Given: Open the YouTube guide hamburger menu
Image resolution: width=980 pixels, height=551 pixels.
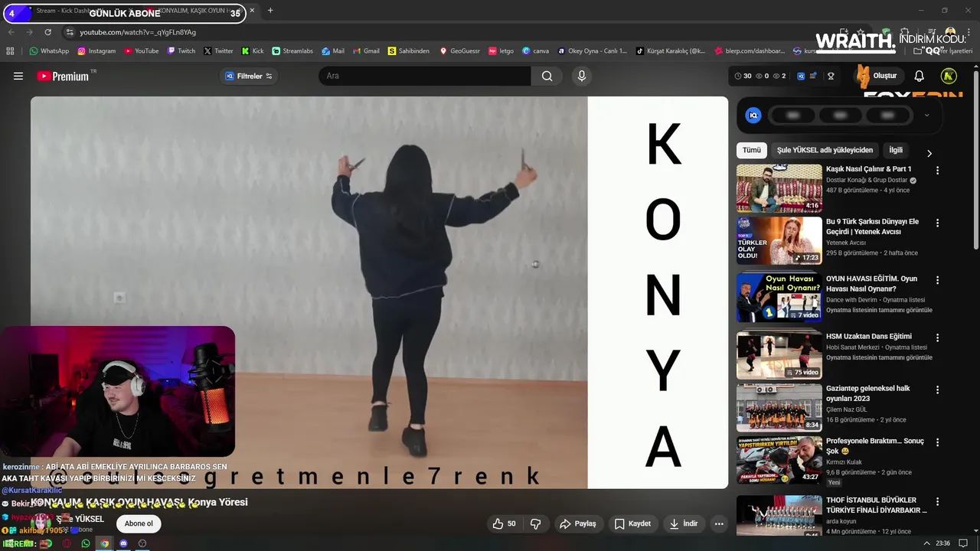Looking at the screenshot, I should point(18,76).
